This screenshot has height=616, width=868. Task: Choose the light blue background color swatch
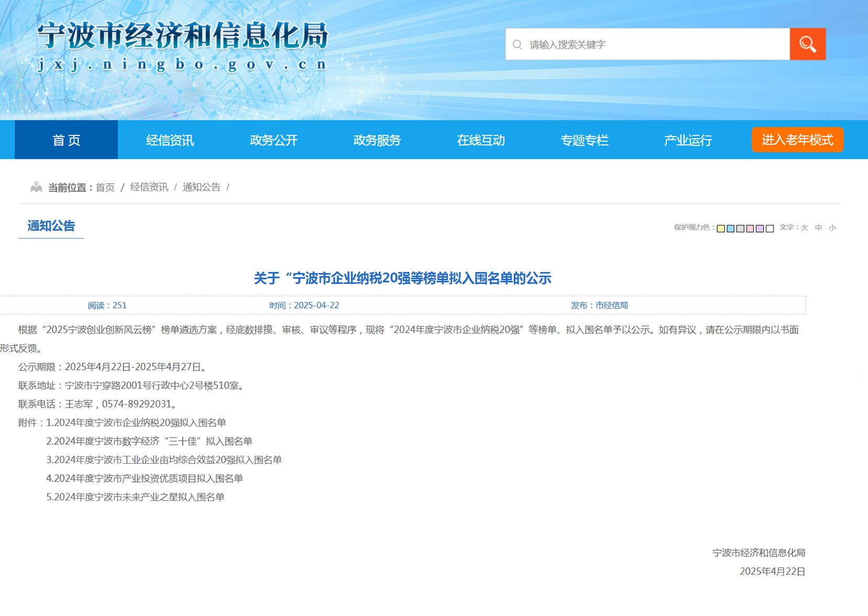click(730, 229)
